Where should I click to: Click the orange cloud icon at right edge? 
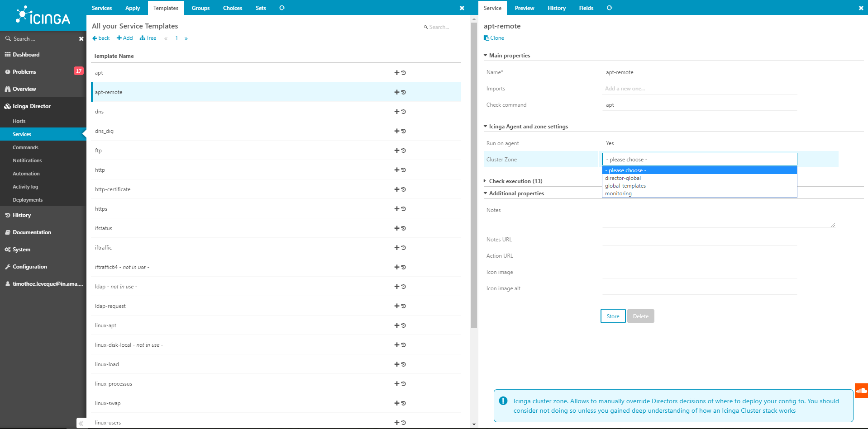(861, 391)
